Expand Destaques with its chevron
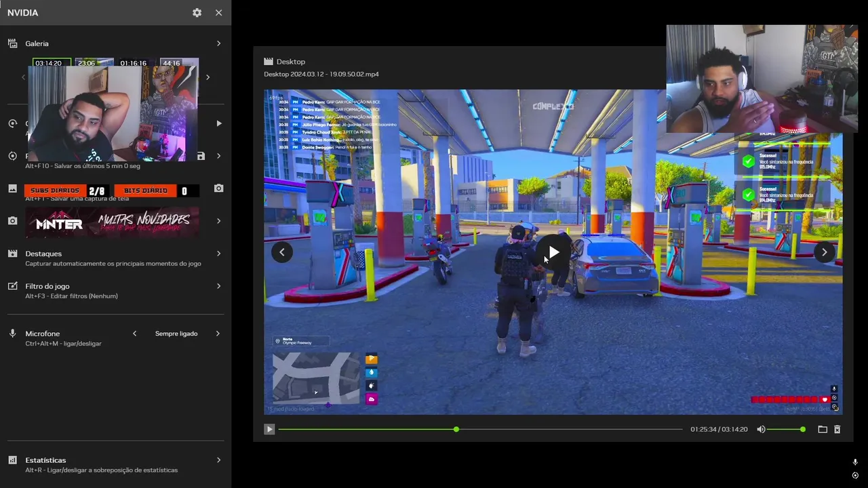Image resolution: width=868 pixels, height=488 pixels. point(218,253)
